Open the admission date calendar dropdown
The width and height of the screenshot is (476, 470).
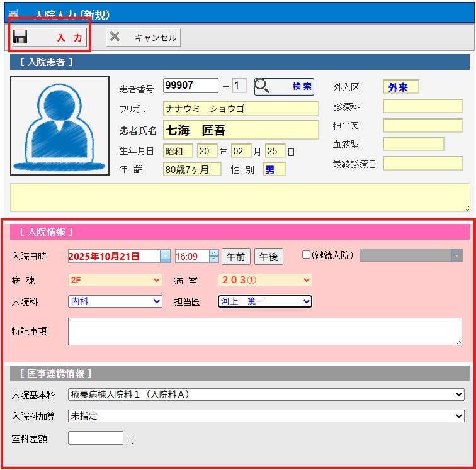coord(165,256)
